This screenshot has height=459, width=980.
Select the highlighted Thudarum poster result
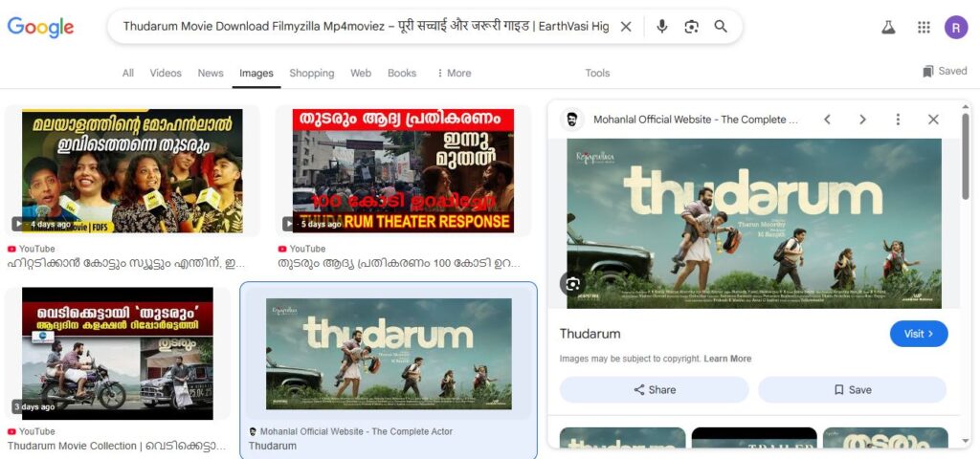pos(389,354)
